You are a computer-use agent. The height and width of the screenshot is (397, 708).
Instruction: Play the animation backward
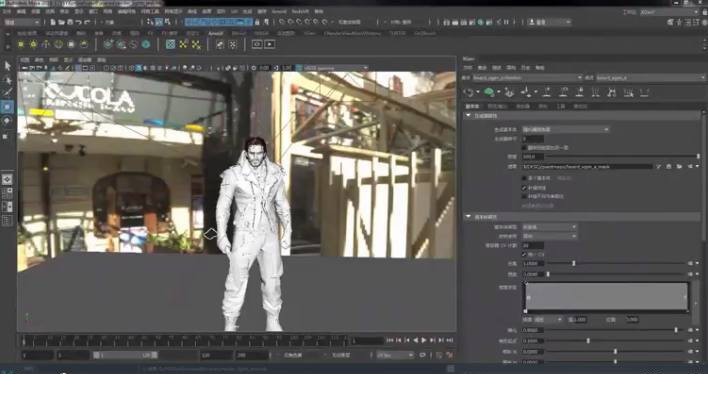(415, 340)
